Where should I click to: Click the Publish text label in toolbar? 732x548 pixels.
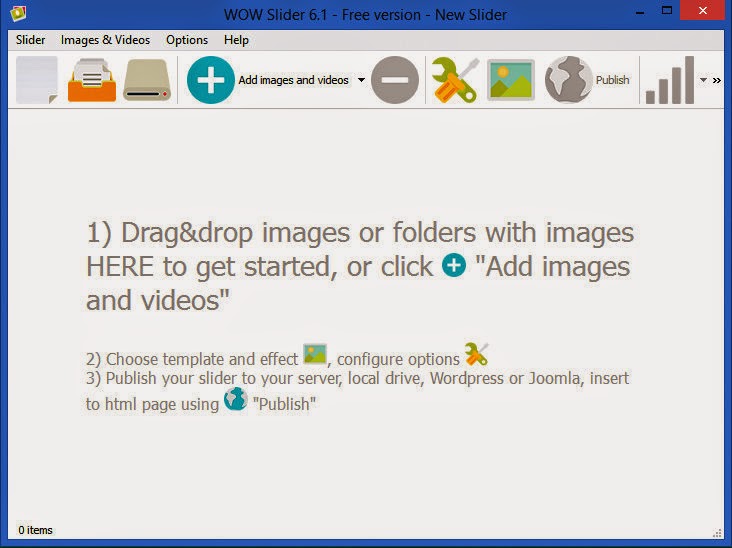[612, 80]
